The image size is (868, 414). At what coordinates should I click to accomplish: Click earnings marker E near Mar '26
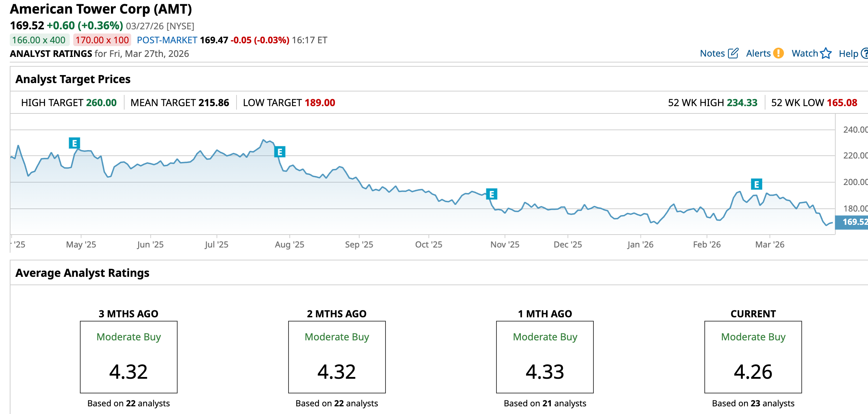pos(756,184)
